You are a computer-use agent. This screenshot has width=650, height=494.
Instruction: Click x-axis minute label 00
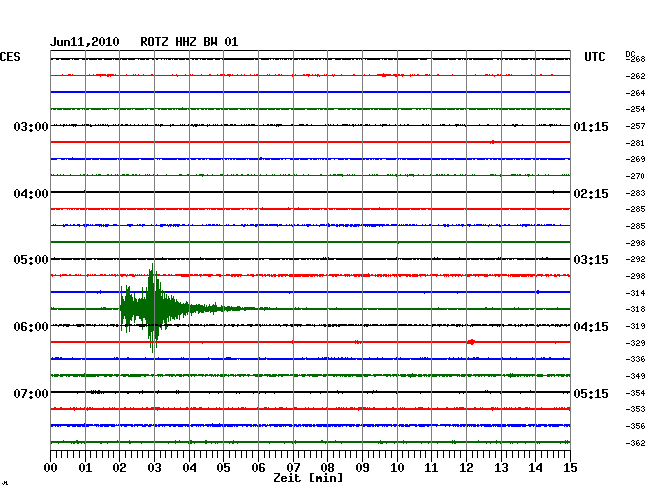click(x=51, y=468)
